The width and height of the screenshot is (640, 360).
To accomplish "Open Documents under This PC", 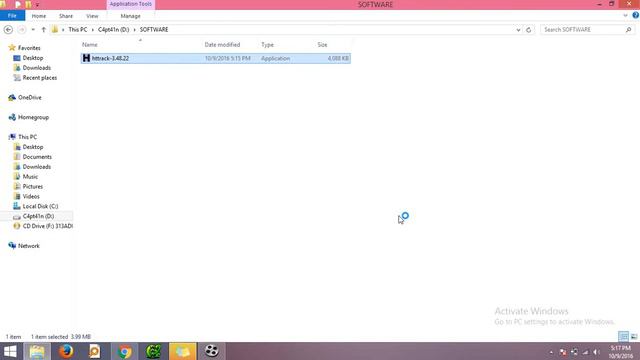I will tap(37, 157).
